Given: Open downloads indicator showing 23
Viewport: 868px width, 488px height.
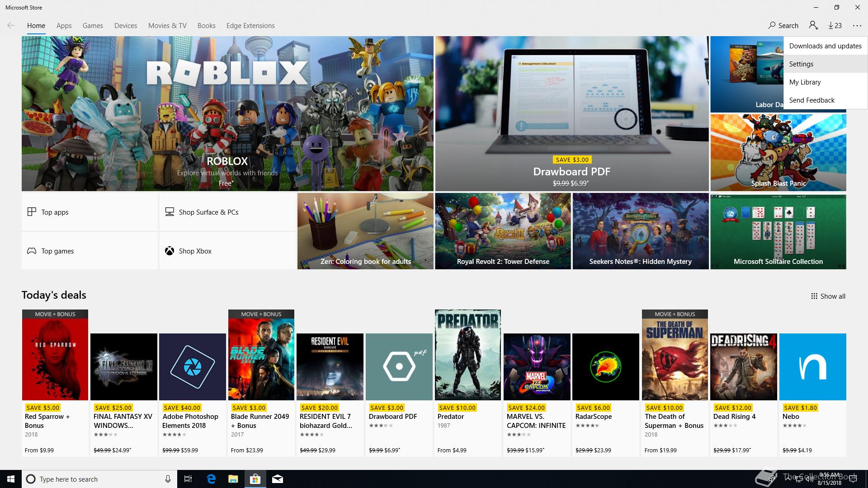Looking at the screenshot, I should click(835, 26).
